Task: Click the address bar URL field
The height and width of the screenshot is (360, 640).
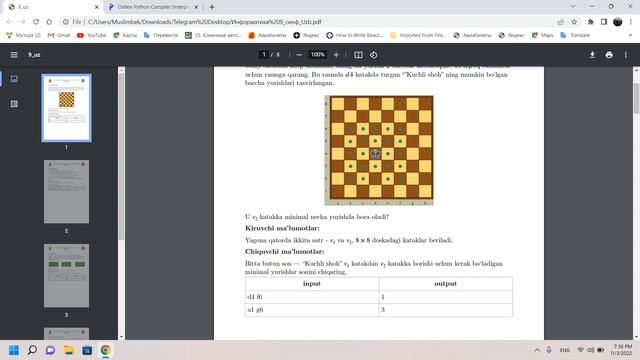Action: click(318, 22)
